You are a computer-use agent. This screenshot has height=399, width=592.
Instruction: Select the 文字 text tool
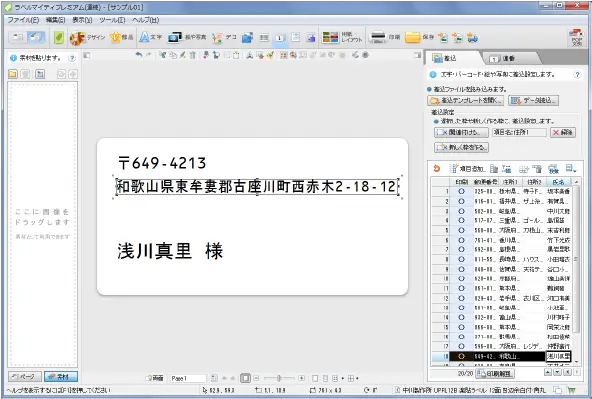tap(150, 37)
